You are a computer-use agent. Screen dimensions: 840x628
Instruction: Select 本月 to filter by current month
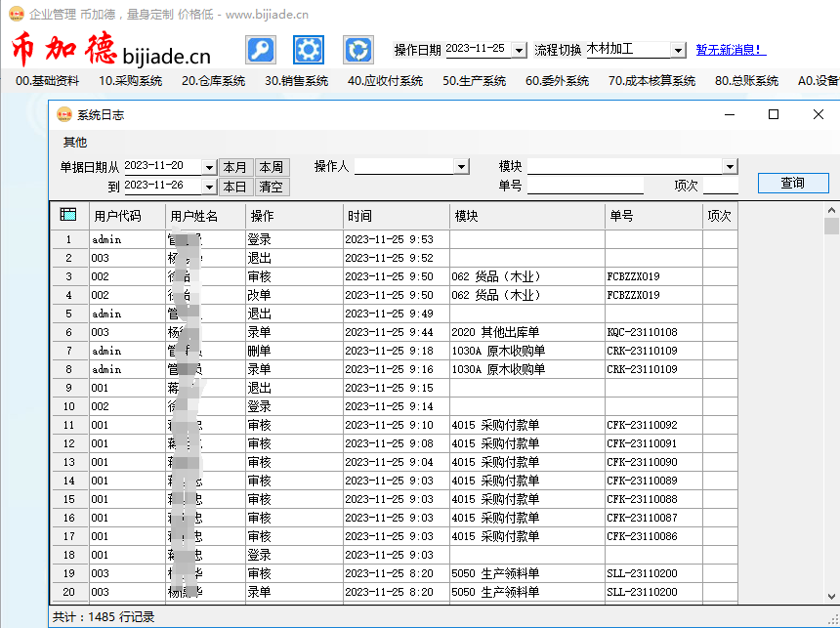(233, 167)
